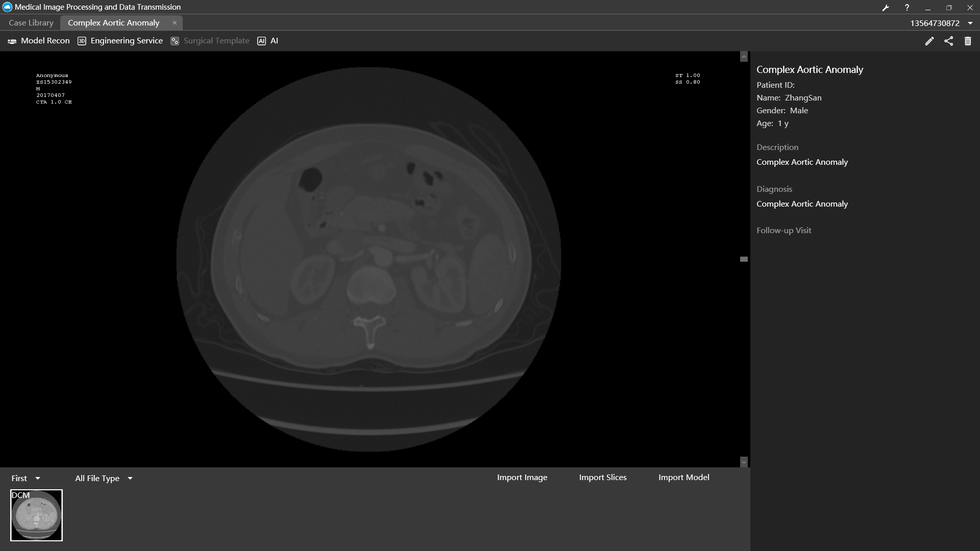Expand the First sort dropdown
This screenshot has height=551, width=980.
[x=26, y=479]
